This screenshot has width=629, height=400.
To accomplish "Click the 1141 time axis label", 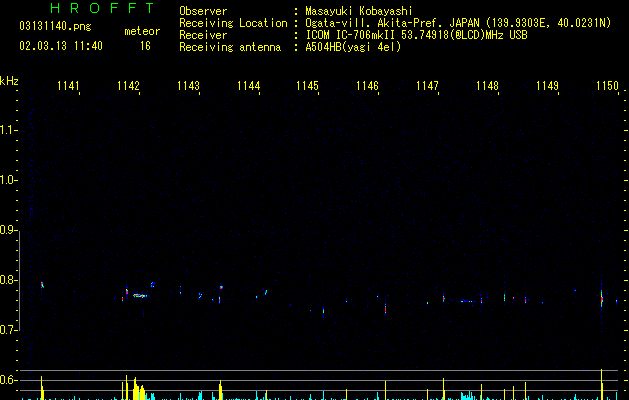I will pos(68,85).
